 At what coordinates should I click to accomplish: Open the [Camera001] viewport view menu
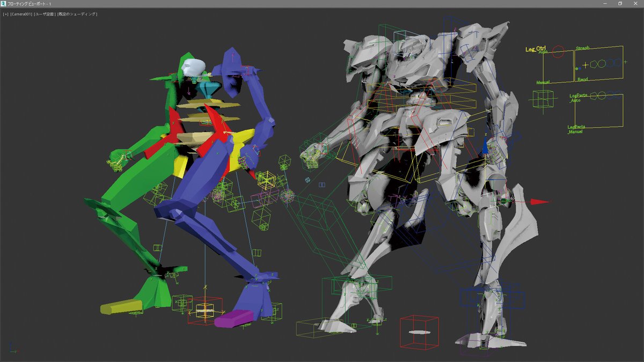(x=21, y=14)
